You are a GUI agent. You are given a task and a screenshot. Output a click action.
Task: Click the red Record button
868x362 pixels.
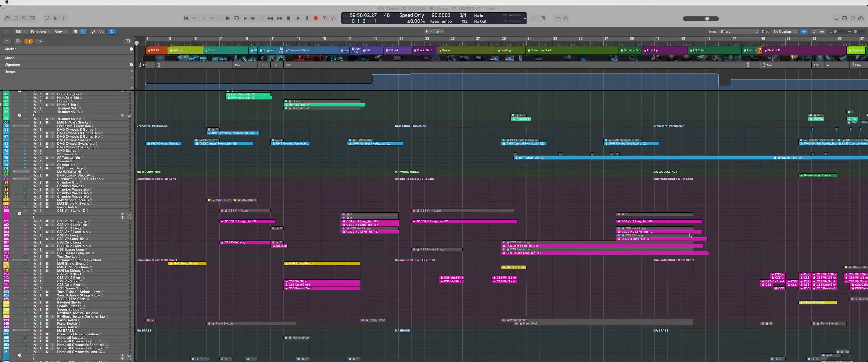tap(316, 18)
